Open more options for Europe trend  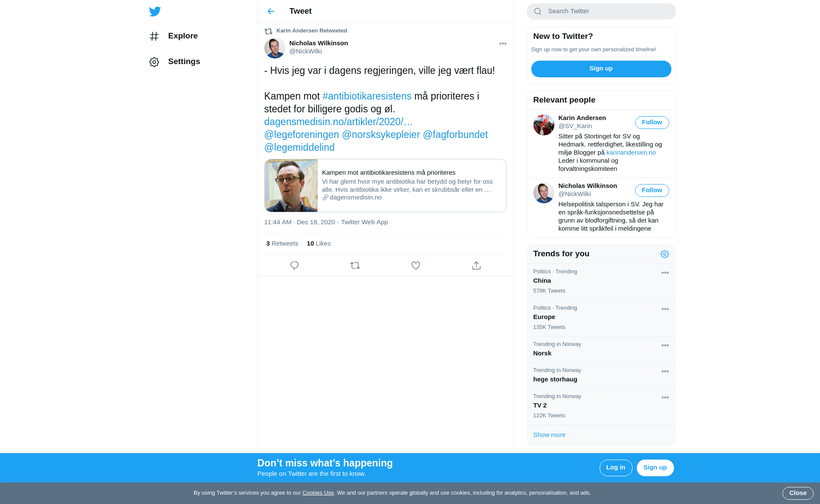pyautogui.click(x=665, y=309)
